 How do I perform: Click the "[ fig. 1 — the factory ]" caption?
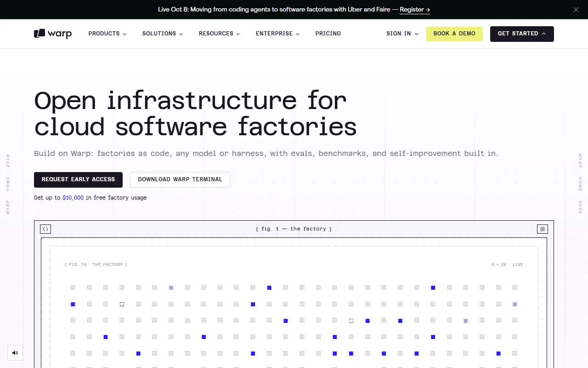[x=294, y=229]
